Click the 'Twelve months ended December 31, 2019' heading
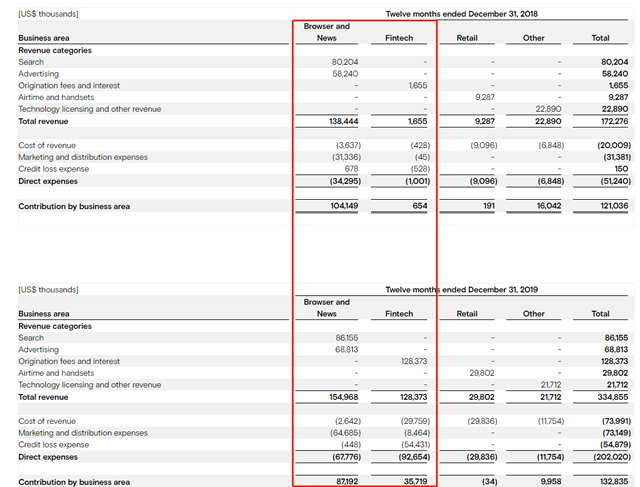This screenshot has width=640, height=487. [x=462, y=290]
